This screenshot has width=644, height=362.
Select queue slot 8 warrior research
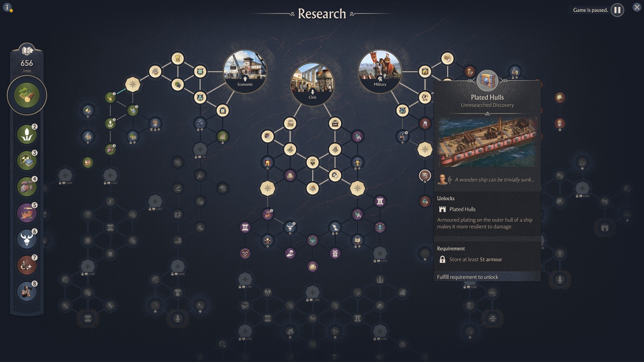tap(26, 291)
